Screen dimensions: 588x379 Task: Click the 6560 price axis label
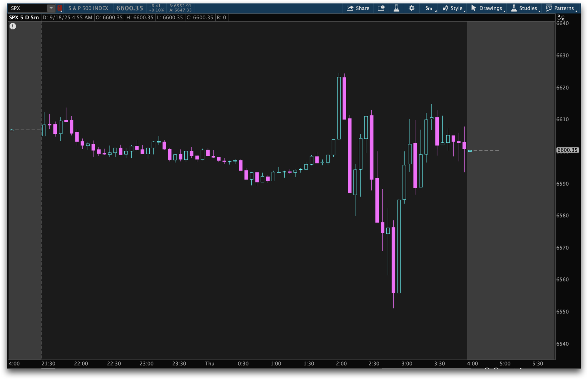click(562, 279)
